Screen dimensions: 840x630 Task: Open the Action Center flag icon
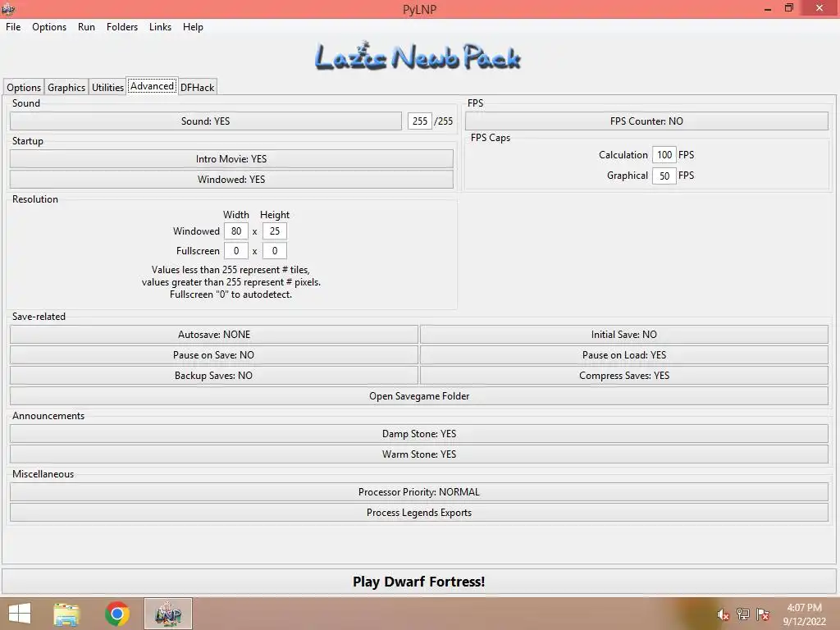pyautogui.click(x=762, y=614)
